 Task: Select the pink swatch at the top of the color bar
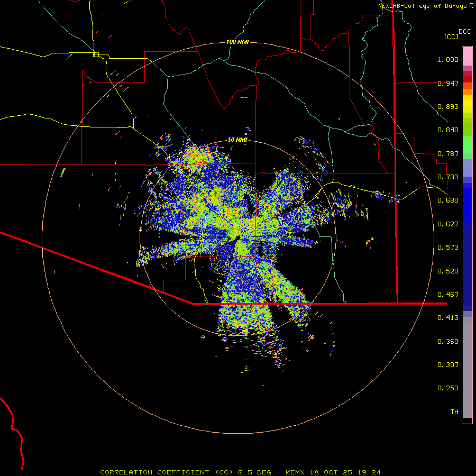click(x=467, y=56)
